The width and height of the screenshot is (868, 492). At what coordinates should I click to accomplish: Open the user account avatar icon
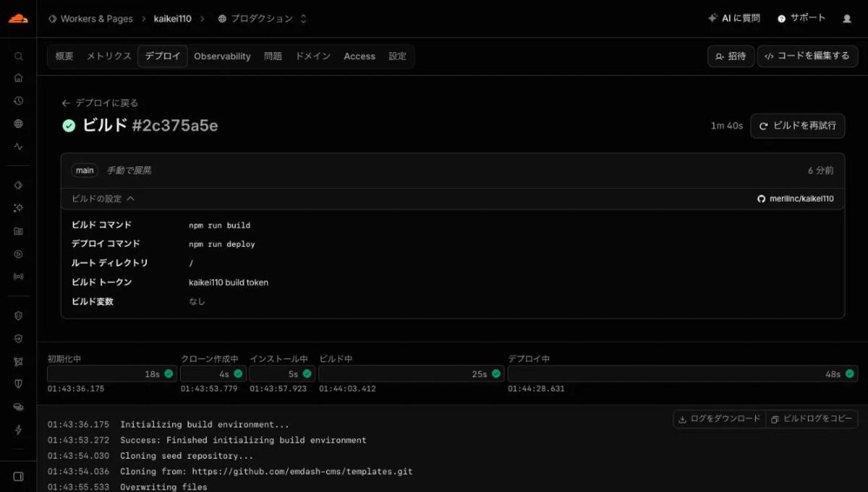(847, 19)
